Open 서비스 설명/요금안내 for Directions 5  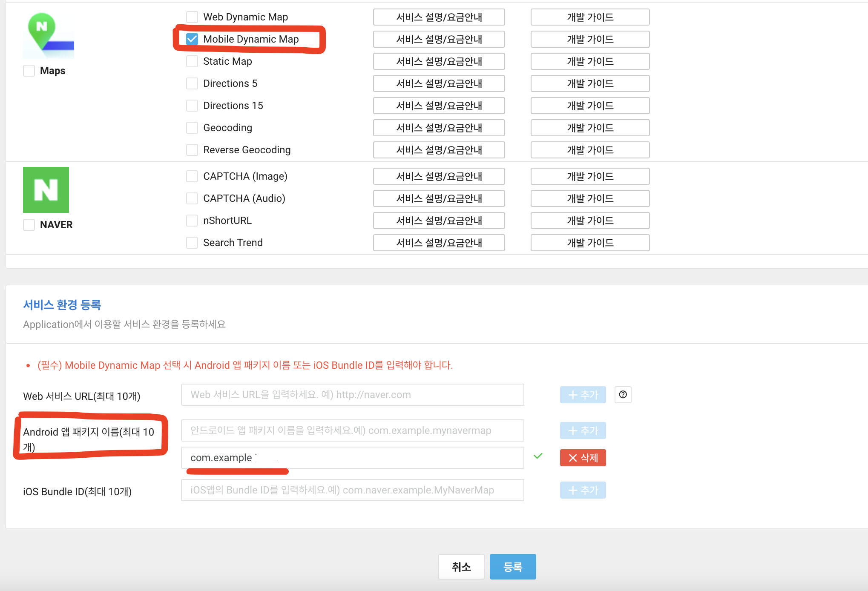(439, 83)
